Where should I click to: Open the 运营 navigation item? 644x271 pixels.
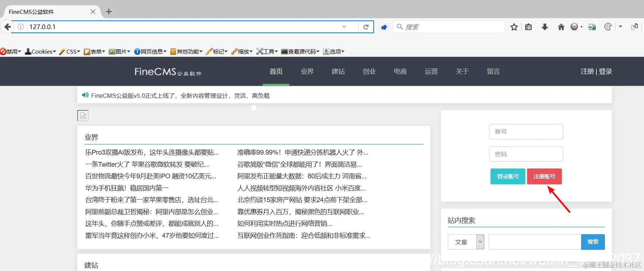pyautogui.click(x=431, y=71)
